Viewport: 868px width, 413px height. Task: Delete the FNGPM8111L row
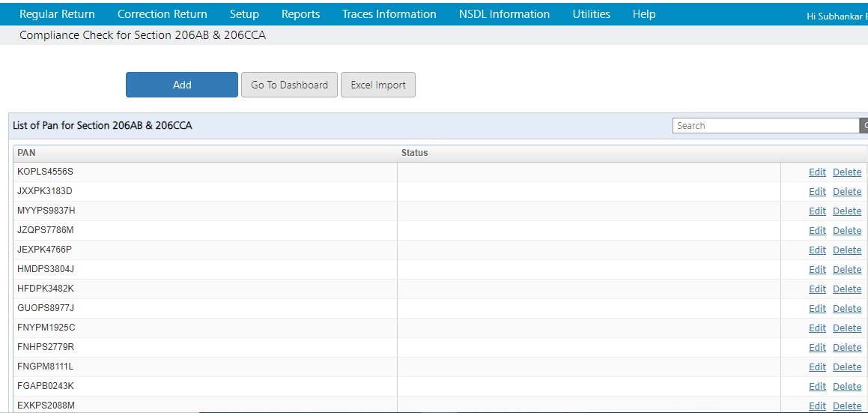click(x=847, y=367)
